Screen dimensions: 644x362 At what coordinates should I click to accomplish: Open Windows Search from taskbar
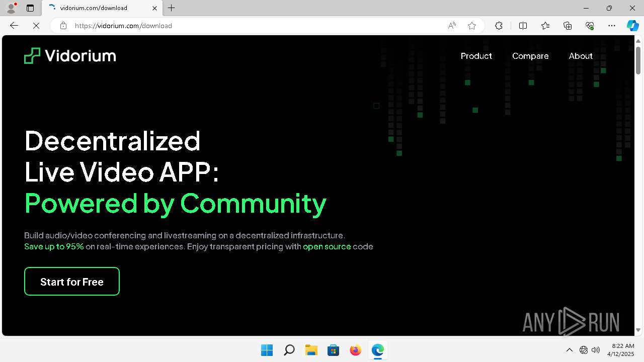coord(289,350)
